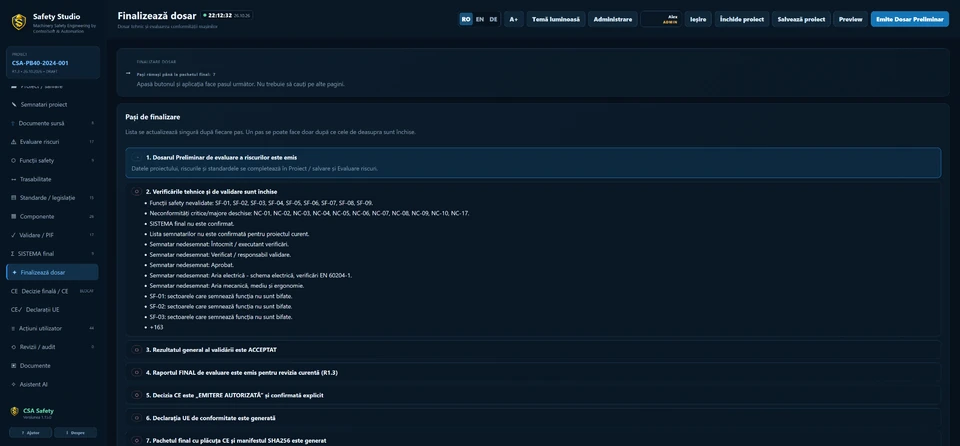Screen dimensions: 960x446
Task: Click the Documente sidebar icon
Action: coord(13,366)
